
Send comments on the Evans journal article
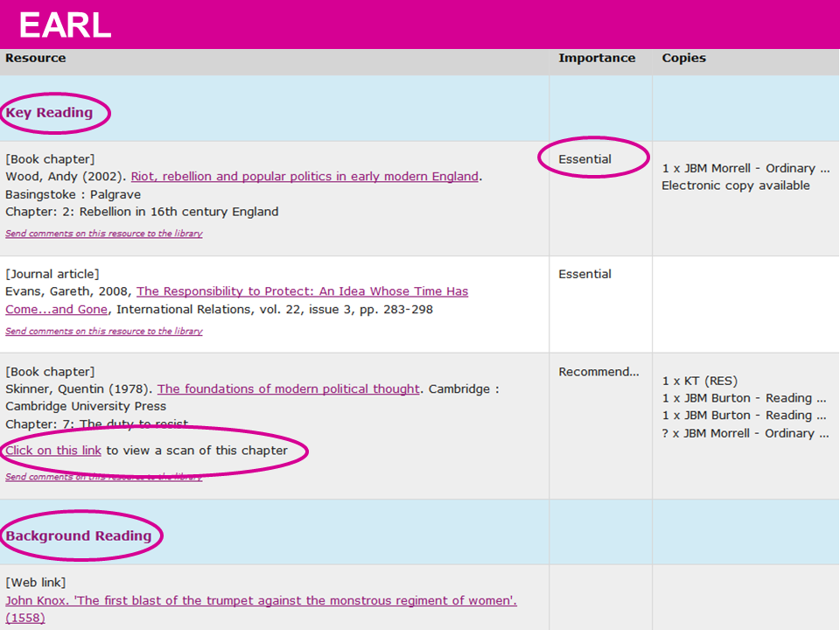click(103, 332)
